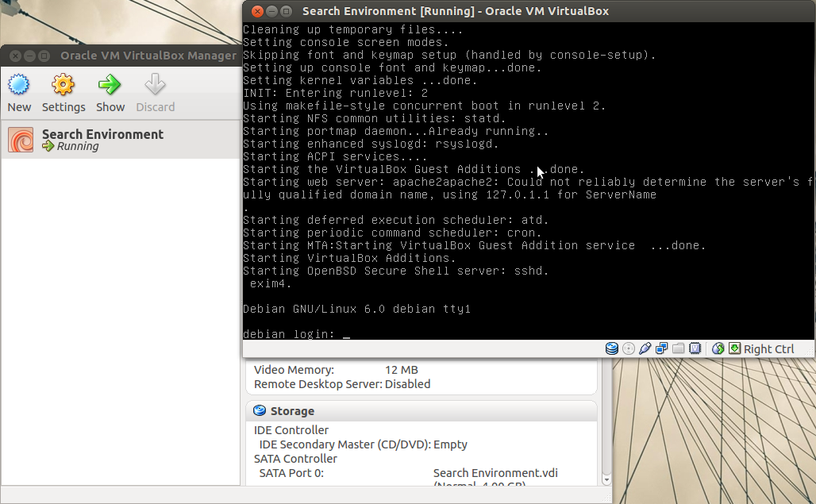Maximize the VirtualBox Manager window
This screenshot has height=504, width=816.
[44, 56]
